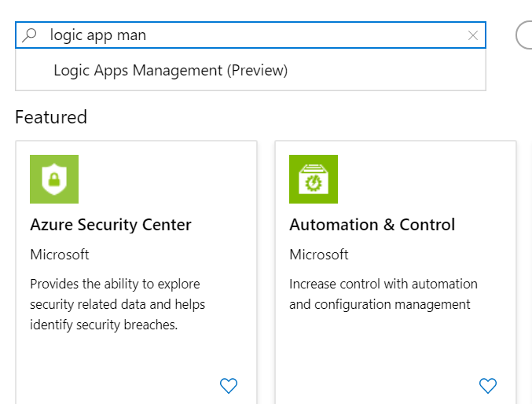The width and height of the screenshot is (532, 404).
Task: Favorite the Azure Security Center card
Action: [x=229, y=386]
